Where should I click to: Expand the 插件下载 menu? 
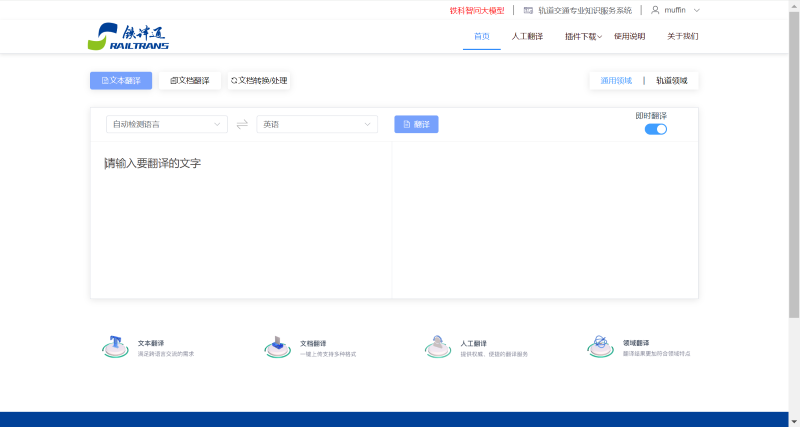pos(583,36)
